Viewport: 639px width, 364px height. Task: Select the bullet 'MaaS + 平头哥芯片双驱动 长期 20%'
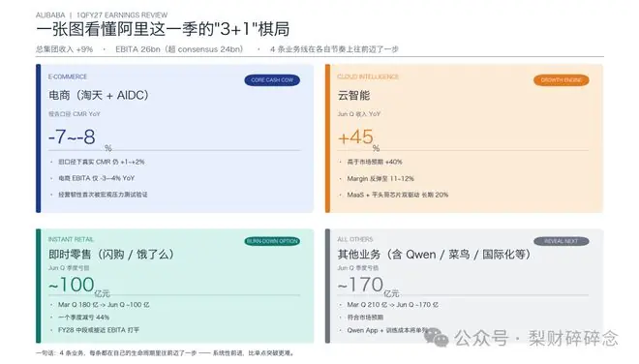pyautogui.click(x=398, y=195)
